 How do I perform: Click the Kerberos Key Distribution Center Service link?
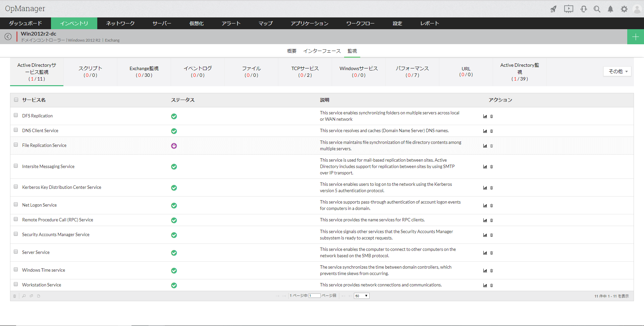pos(62,187)
